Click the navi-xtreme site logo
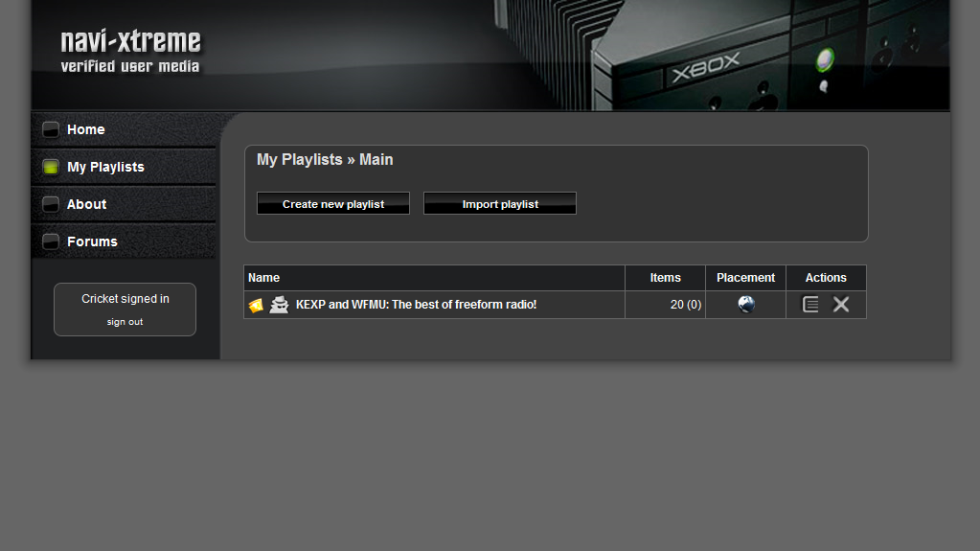Image resolution: width=980 pixels, height=551 pixels. click(x=130, y=51)
